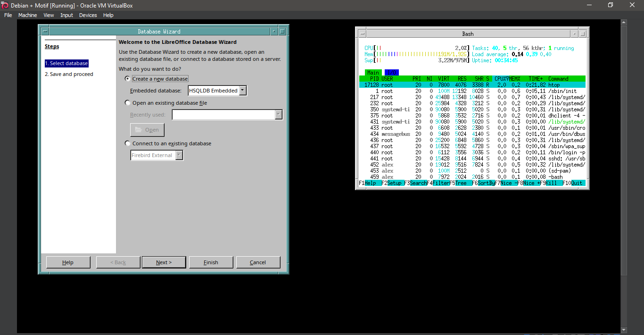Click F4 Filter in htop
Viewport: 644px width, 335px height.
pyautogui.click(x=438, y=183)
